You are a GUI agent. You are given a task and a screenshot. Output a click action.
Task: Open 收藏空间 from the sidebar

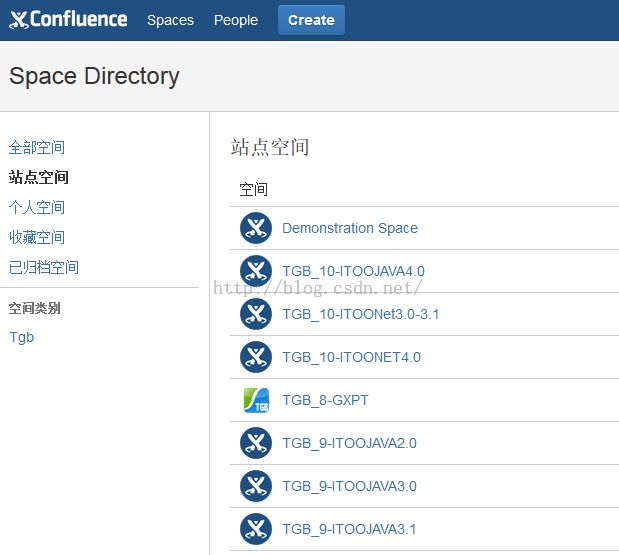(37, 237)
